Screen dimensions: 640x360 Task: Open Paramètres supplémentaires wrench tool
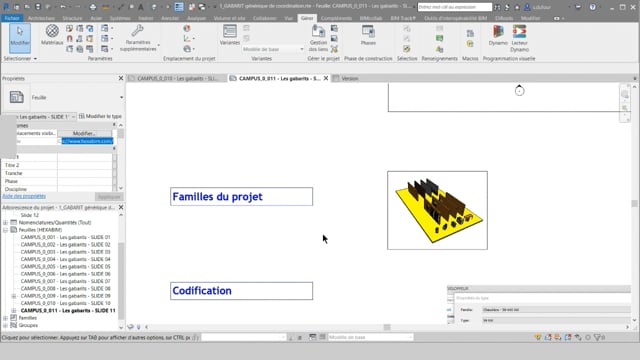[138, 38]
